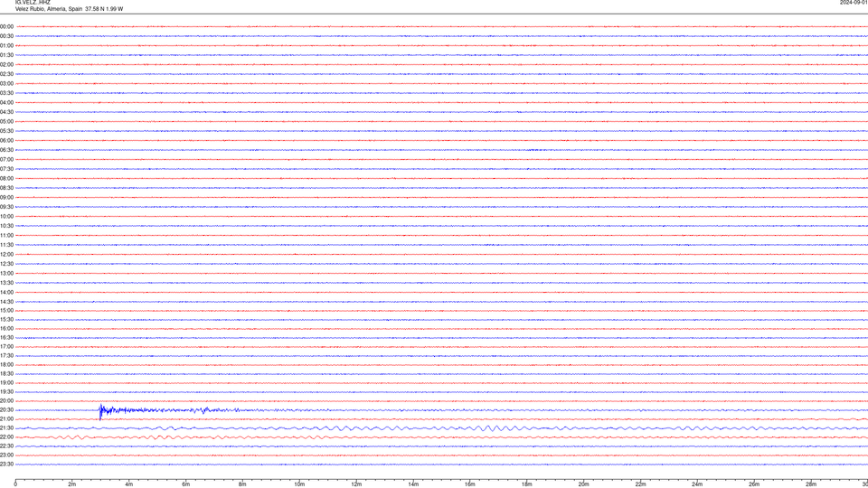This screenshot has height=488, width=868.
Task: Click the 18m tick on the minutes axis
Action: pyautogui.click(x=527, y=484)
